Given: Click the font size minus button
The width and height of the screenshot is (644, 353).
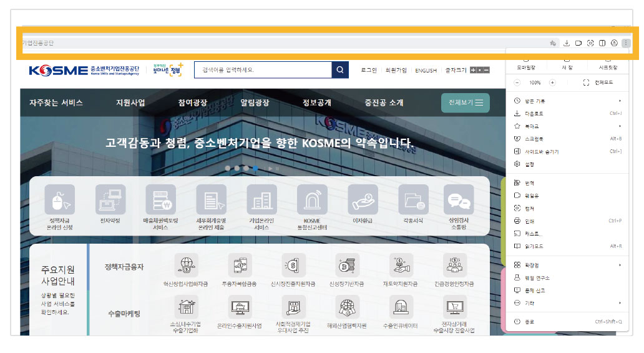Looking at the screenshot, I should (x=486, y=71).
